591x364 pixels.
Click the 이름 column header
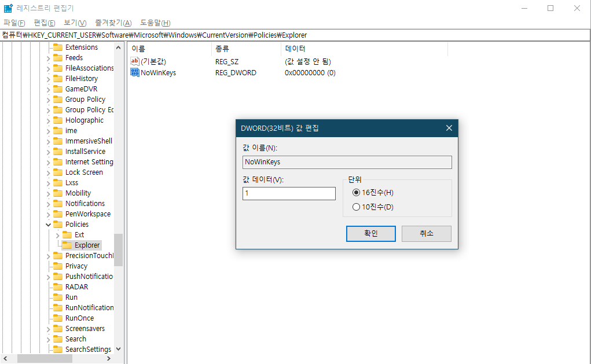pyautogui.click(x=170, y=49)
